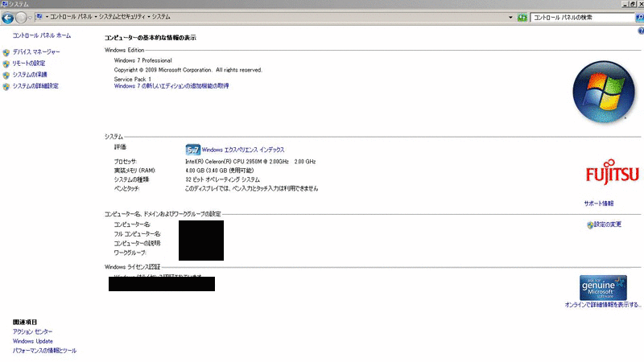Open システムの保護 link
The width and height of the screenshot is (644, 362).
(x=30, y=75)
